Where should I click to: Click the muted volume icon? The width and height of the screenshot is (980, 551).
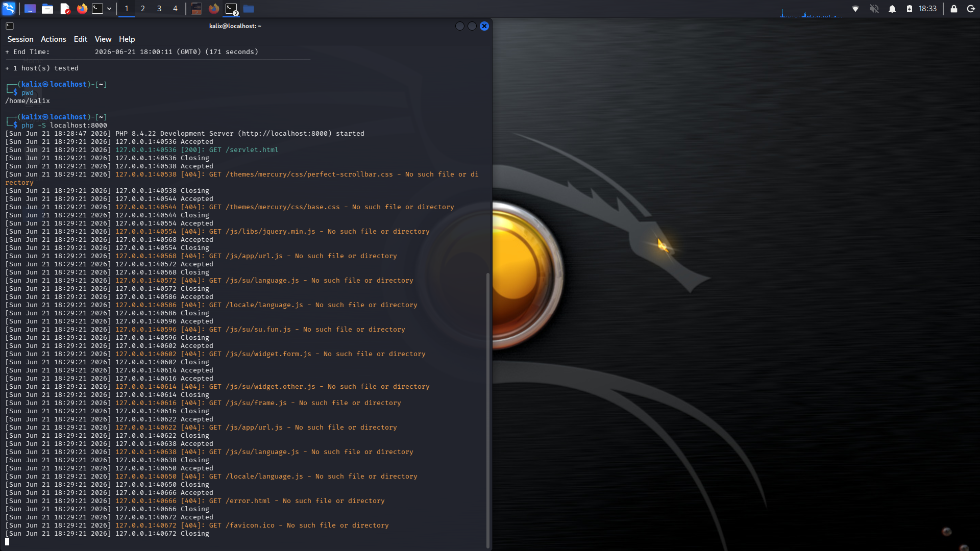tap(874, 9)
